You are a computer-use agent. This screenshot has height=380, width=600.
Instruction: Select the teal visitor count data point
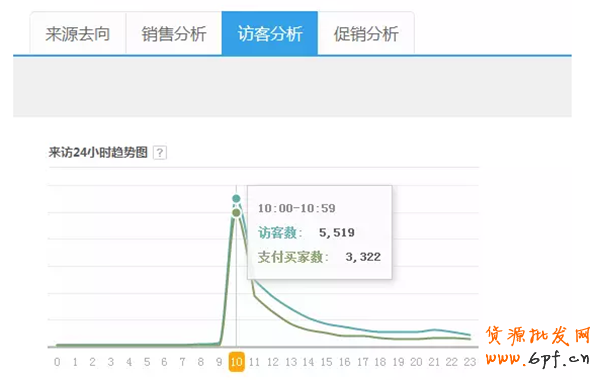[x=236, y=198]
